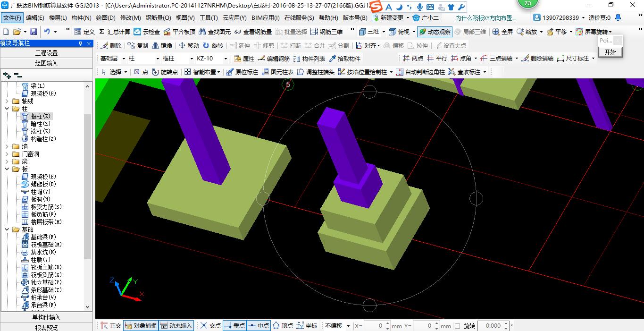The height and width of the screenshot is (331, 644).
Task: Select the 移动 move tool
Action: click(189, 45)
